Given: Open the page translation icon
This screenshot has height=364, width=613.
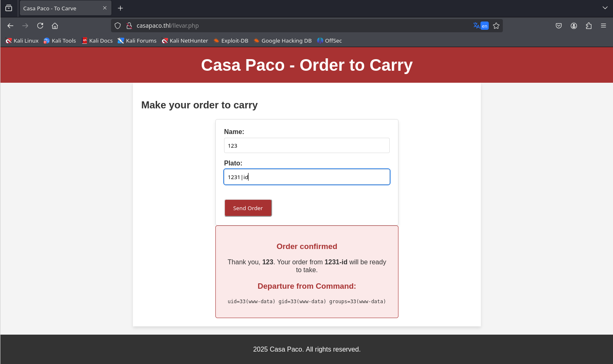Looking at the screenshot, I should tap(480, 26).
